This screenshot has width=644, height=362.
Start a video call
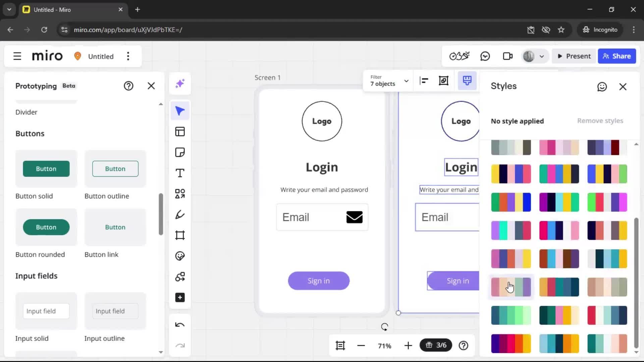pyautogui.click(x=508, y=56)
